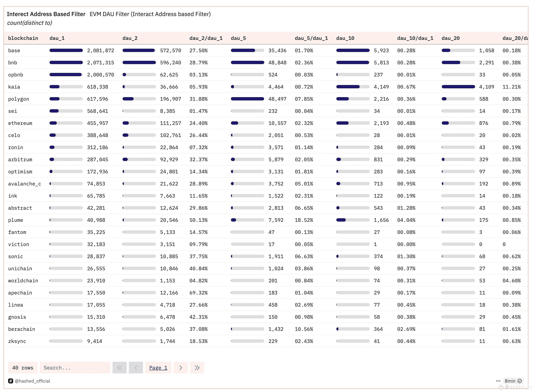Screen dimensions: 534x392
Task: Sort by the dau_20 column header
Action: pos(450,38)
